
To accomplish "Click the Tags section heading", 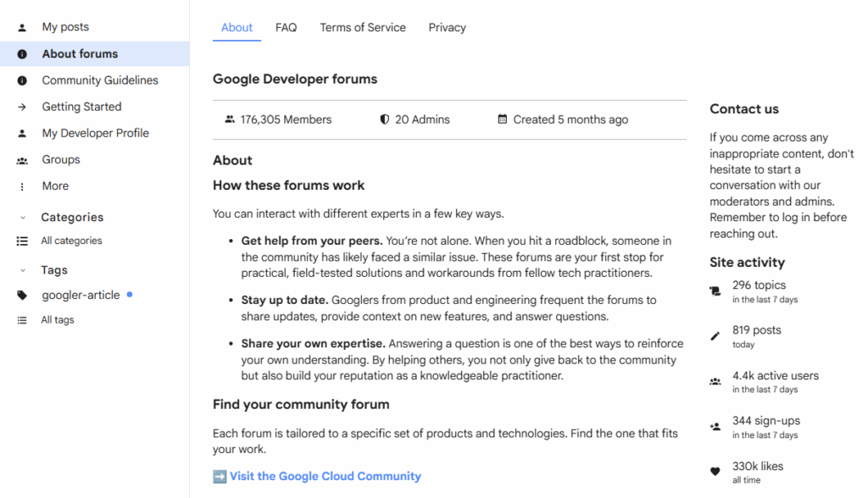I will (54, 270).
